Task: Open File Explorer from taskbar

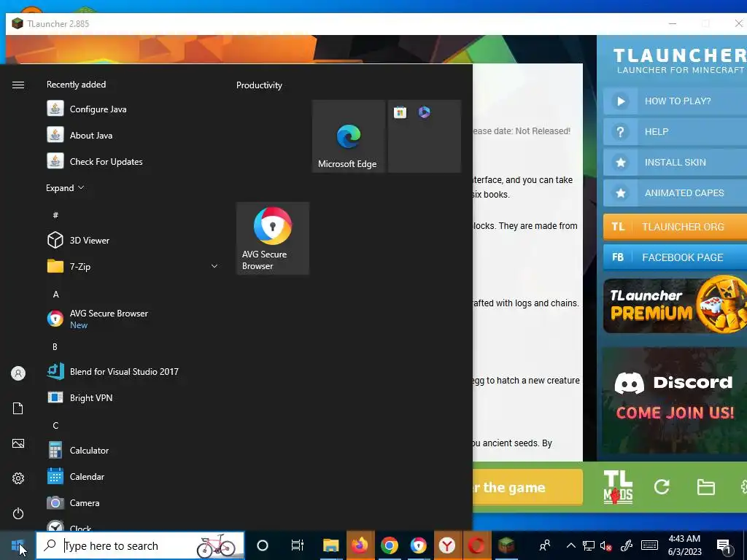Action: pyautogui.click(x=330, y=545)
